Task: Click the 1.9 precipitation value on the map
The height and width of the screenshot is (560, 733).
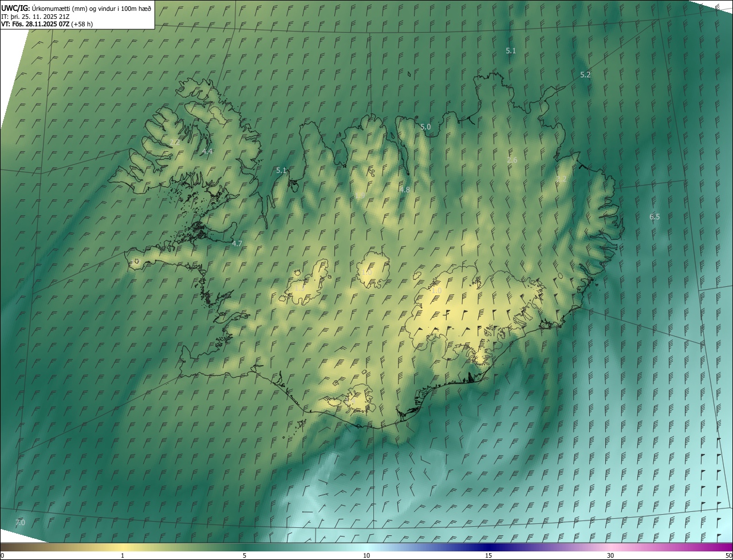Action: click(360, 196)
